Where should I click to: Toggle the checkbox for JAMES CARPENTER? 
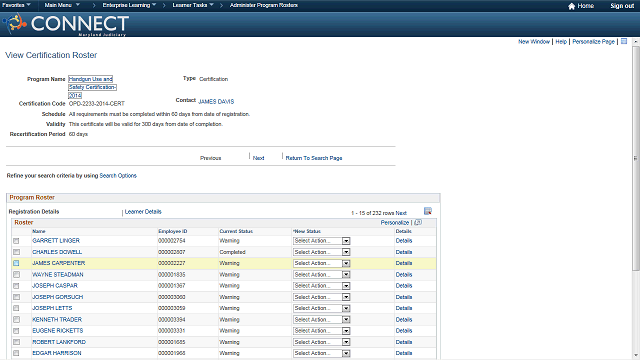point(16,263)
